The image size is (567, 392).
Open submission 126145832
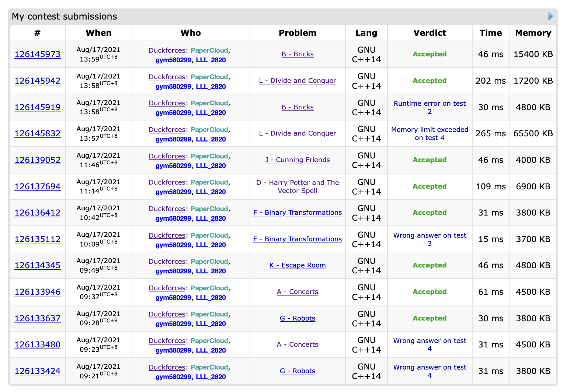coord(38,134)
